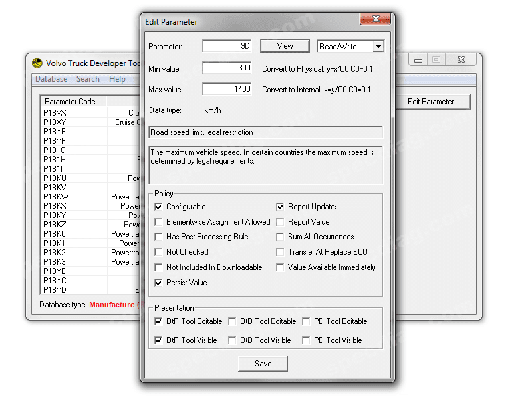The height and width of the screenshot is (399, 532).
Task: Minimize the Volvo Truck Developer Tool window
Action: (418, 60)
